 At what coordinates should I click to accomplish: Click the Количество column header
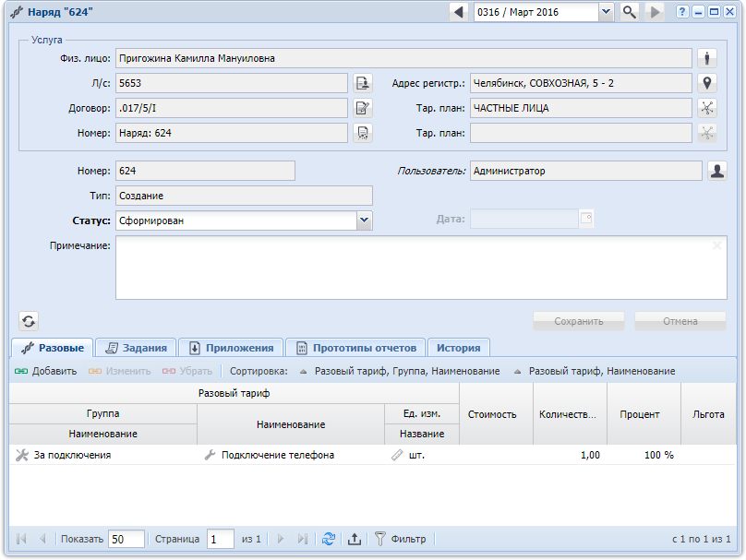[x=570, y=414]
